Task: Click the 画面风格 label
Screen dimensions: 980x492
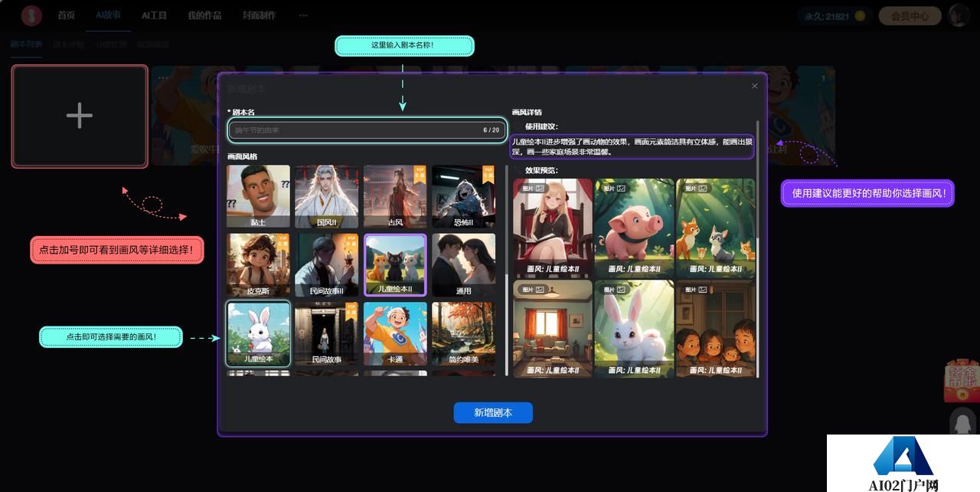Action: (x=242, y=156)
